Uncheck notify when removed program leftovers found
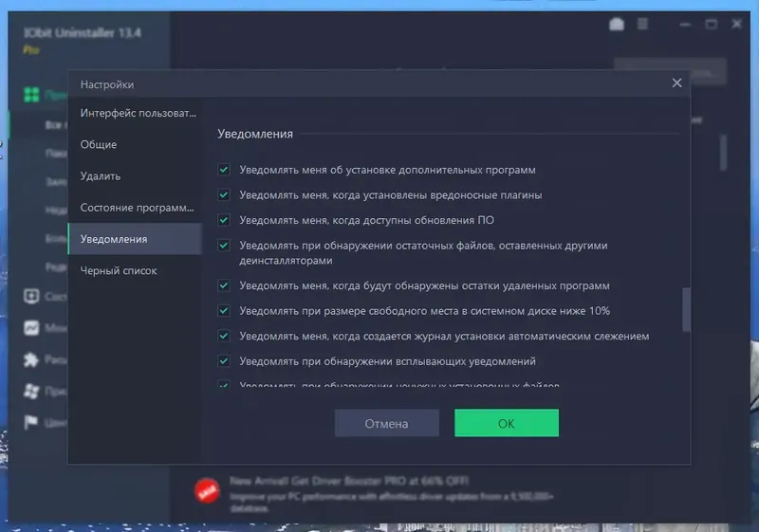Screen dimensions: 759x532 (224, 285)
